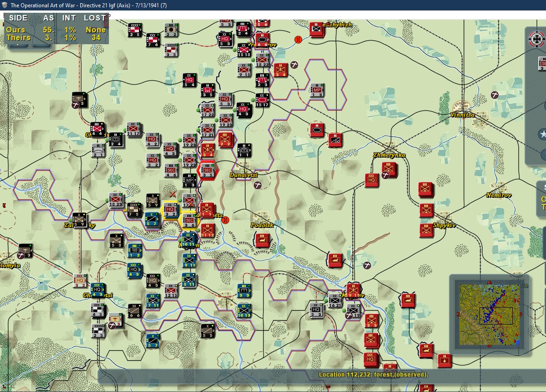546x392 pixels.
Task: Select the red 1-1 enemy battalion
Action: coord(206,210)
